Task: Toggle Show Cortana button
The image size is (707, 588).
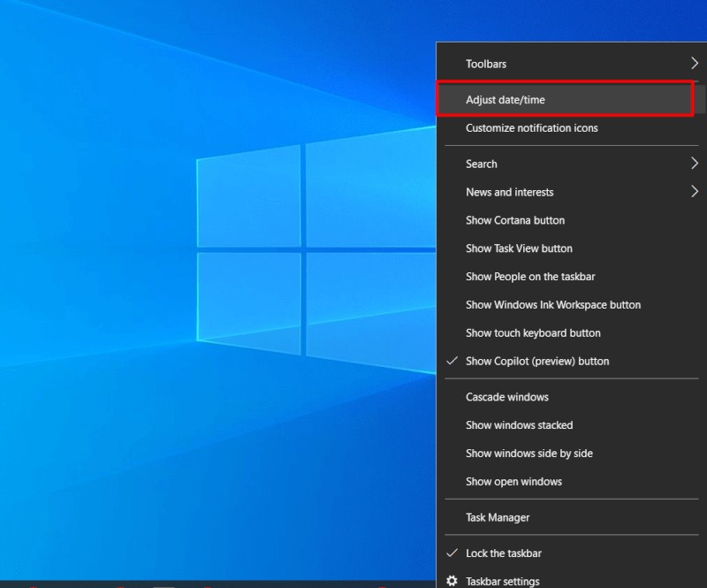Action: [571, 220]
